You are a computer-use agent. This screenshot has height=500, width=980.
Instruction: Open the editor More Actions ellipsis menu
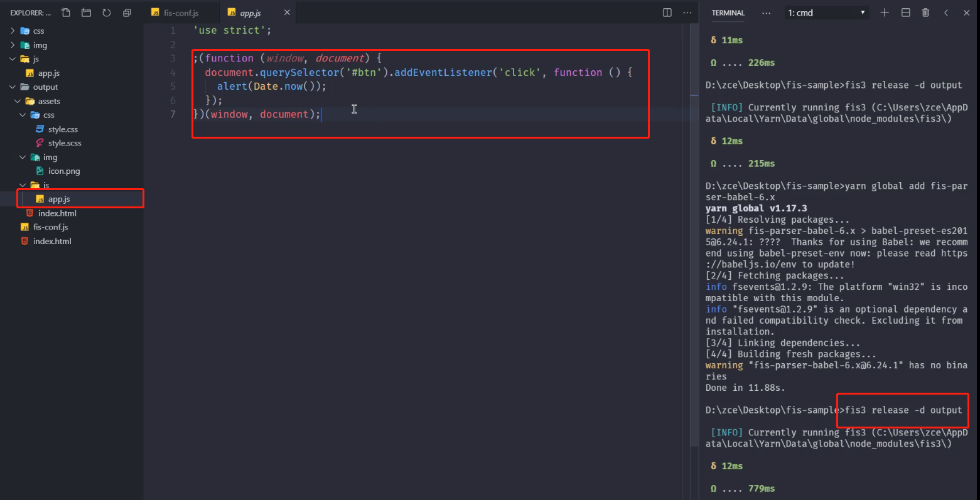pos(687,13)
